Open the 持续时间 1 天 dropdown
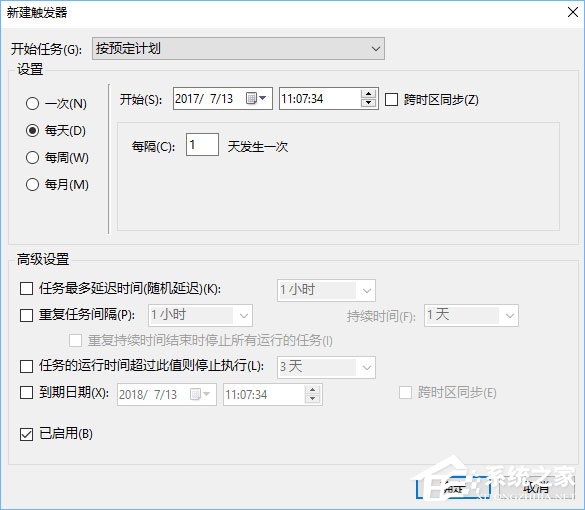The image size is (585, 510). coord(471,316)
